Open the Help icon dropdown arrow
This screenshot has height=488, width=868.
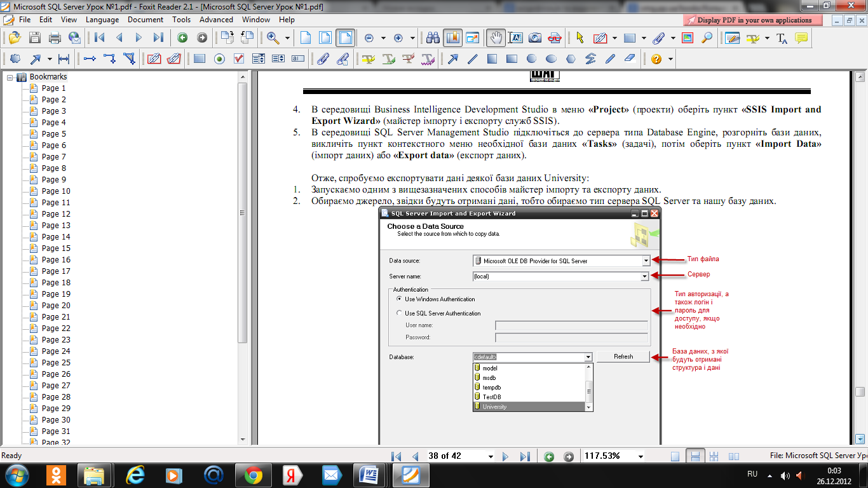[x=670, y=59]
